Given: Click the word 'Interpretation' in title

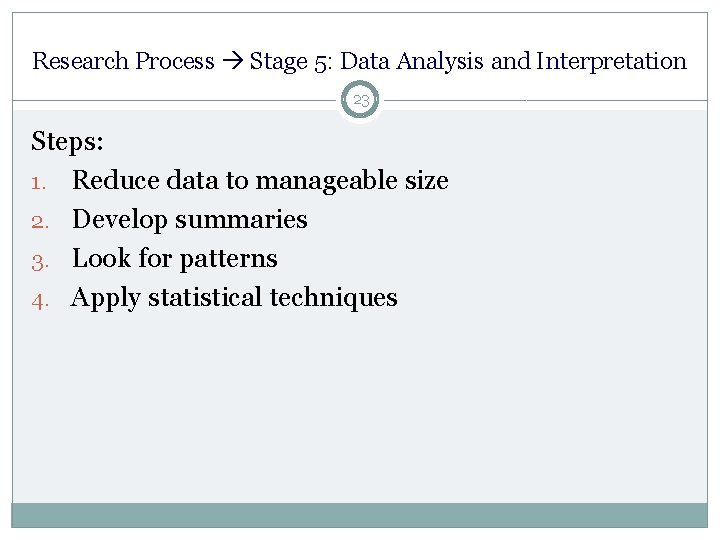Looking at the screenshot, I should [611, 61].
